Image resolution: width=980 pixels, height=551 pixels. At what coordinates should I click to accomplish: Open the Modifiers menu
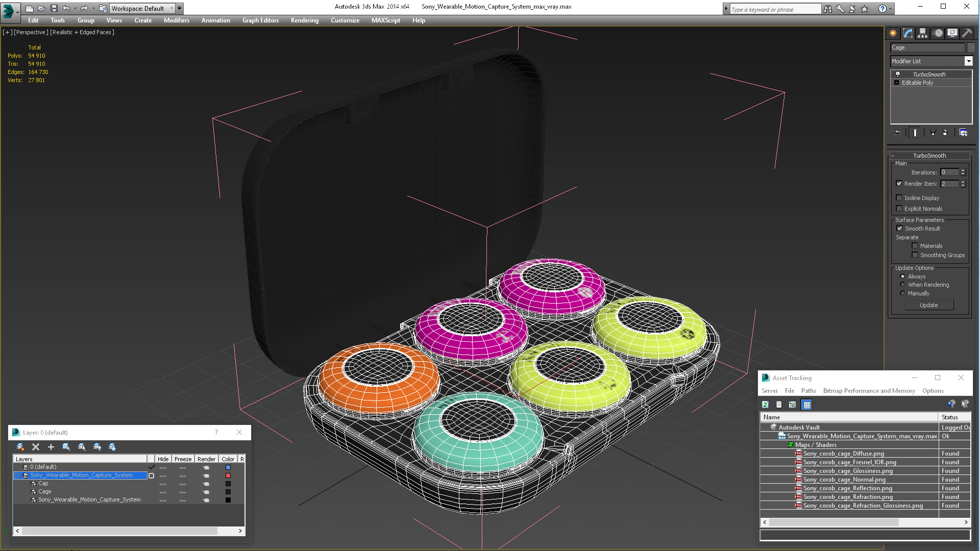pos(176,20)
